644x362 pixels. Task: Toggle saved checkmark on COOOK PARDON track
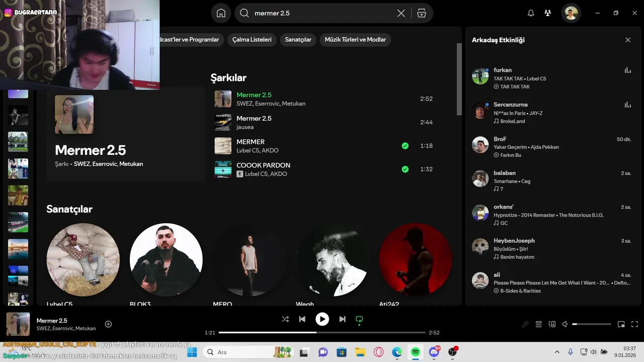405,169
